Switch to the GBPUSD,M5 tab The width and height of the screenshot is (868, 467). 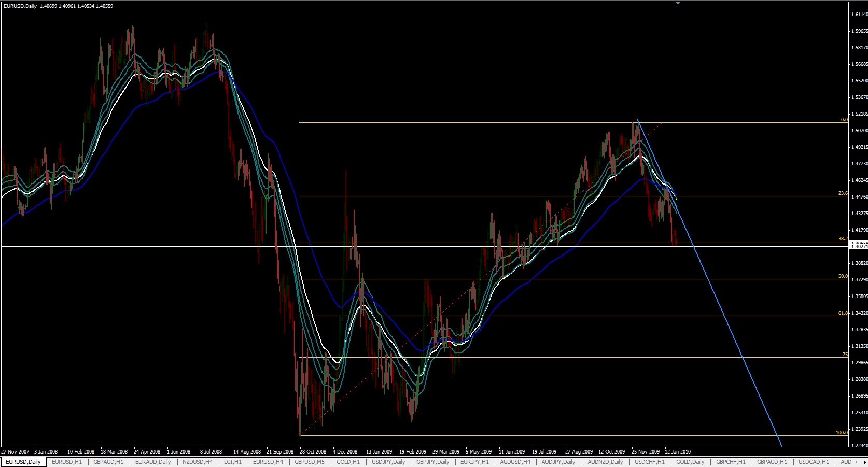click(x=310, y=462)
